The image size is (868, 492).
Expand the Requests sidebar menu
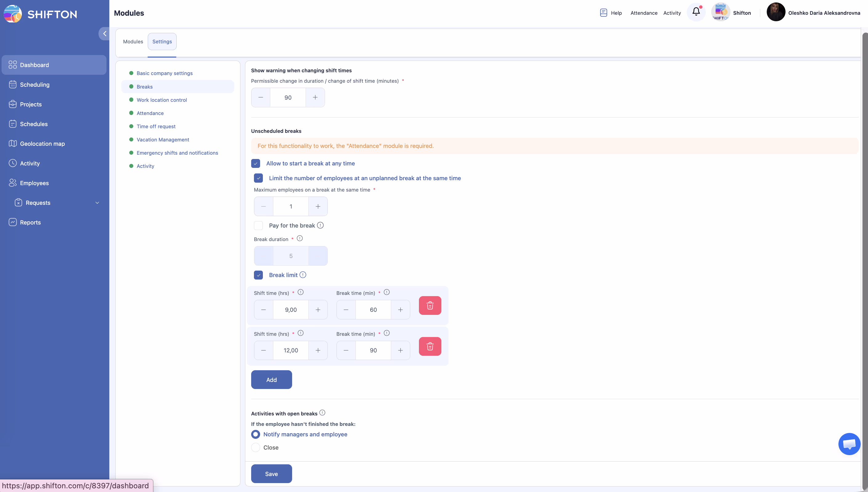click(97, 203)
